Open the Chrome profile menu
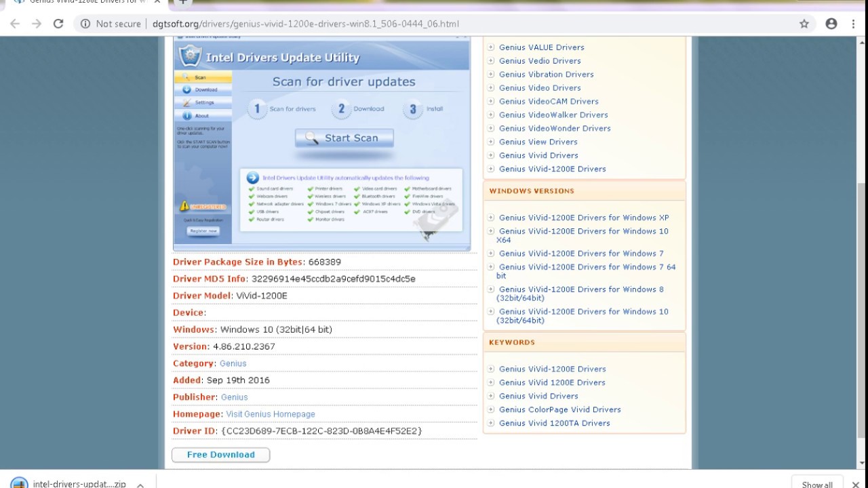The height and width of the screenshot is (488, 868). (831, 24)
